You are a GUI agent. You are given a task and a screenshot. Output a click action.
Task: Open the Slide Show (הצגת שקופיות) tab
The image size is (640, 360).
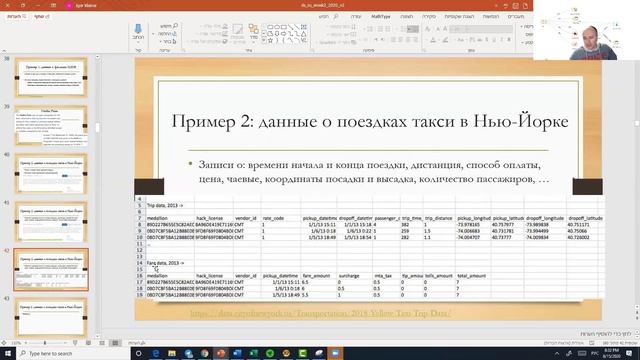(459, 16)
